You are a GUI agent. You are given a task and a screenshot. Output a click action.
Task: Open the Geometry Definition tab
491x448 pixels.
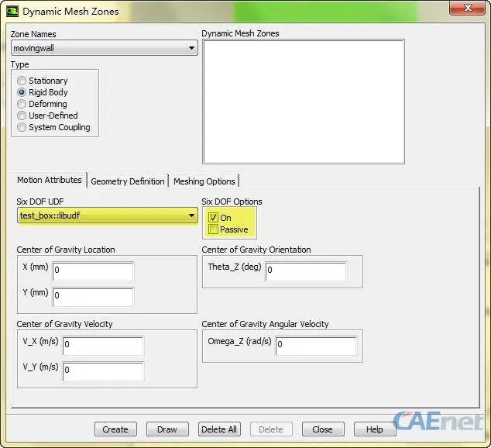[128, 181]
